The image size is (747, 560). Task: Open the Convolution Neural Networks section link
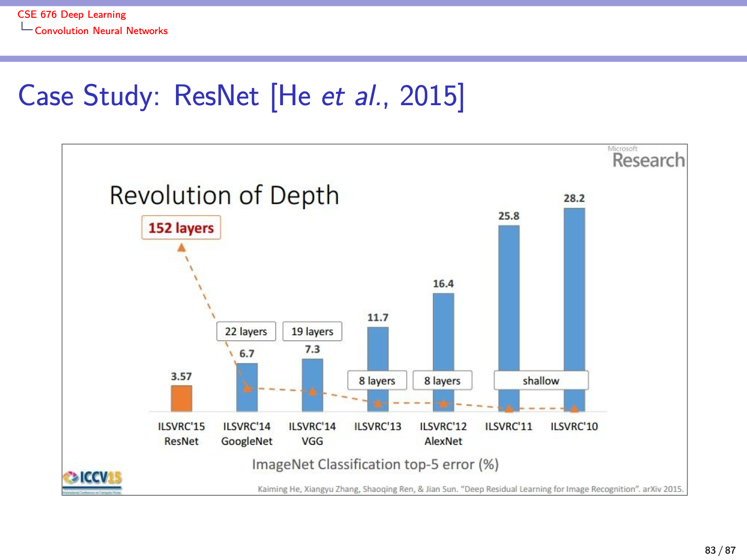point(101,31)
